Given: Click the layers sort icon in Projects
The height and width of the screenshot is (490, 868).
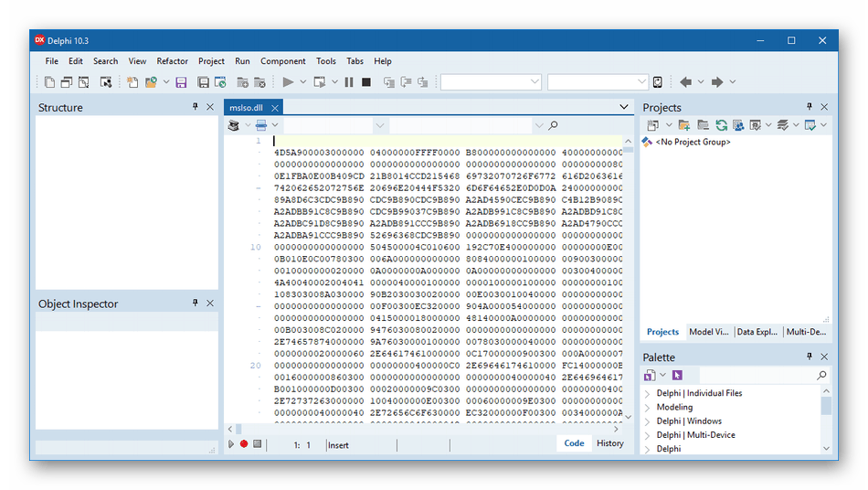Looking at the screenshot, I should [783, 125].
